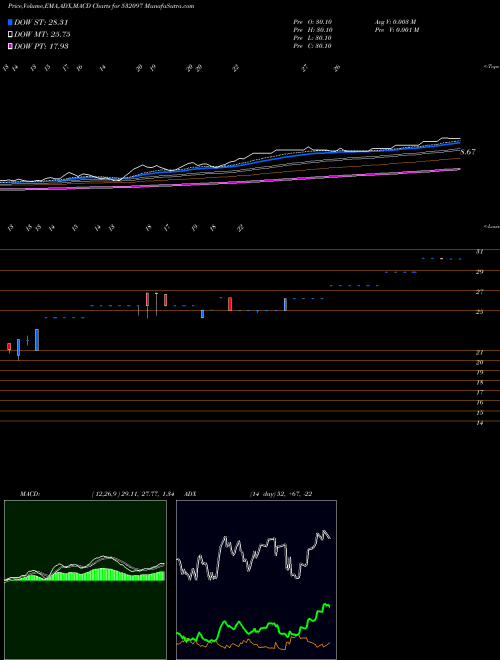Click the 20 price axis label
Screen dimensions: 500x660
(479, 362)
